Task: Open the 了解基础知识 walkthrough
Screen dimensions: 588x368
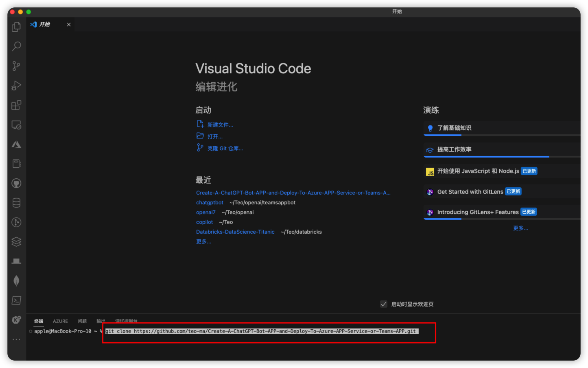Action: tap(502, 128)
